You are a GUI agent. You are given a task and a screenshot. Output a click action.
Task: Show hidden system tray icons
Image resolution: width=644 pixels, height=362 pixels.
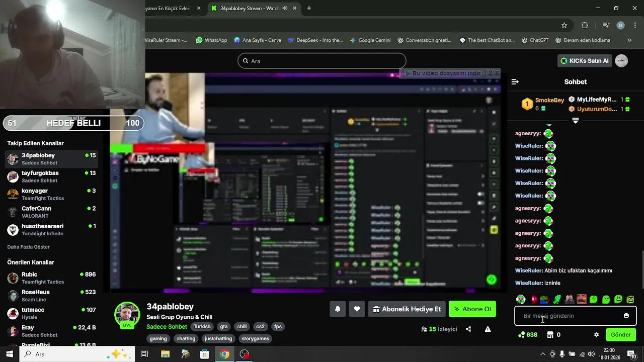(x=543, y=354)
